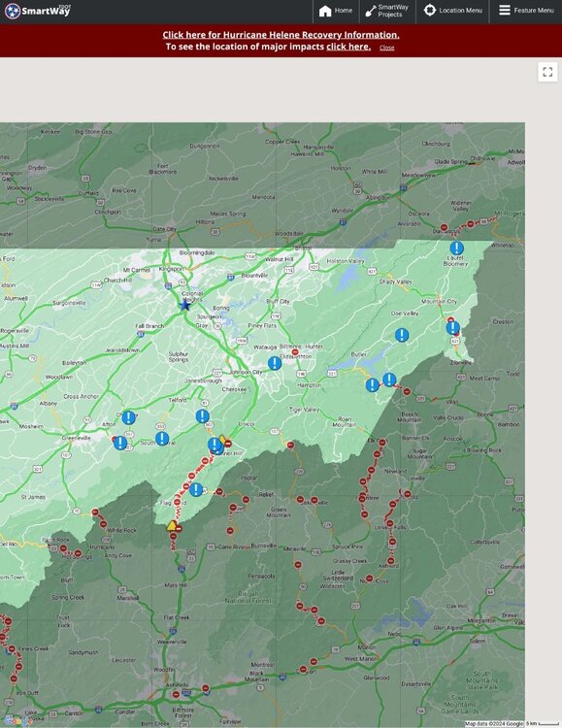Select the yellow warning triangle near Flag Pond
The width and height of the screenshot is (562, 728).
(x=172, y=526)
